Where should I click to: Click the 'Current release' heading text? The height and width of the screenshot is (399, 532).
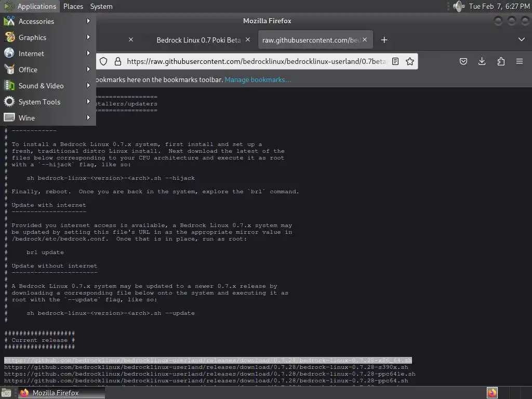pos(39,340)
